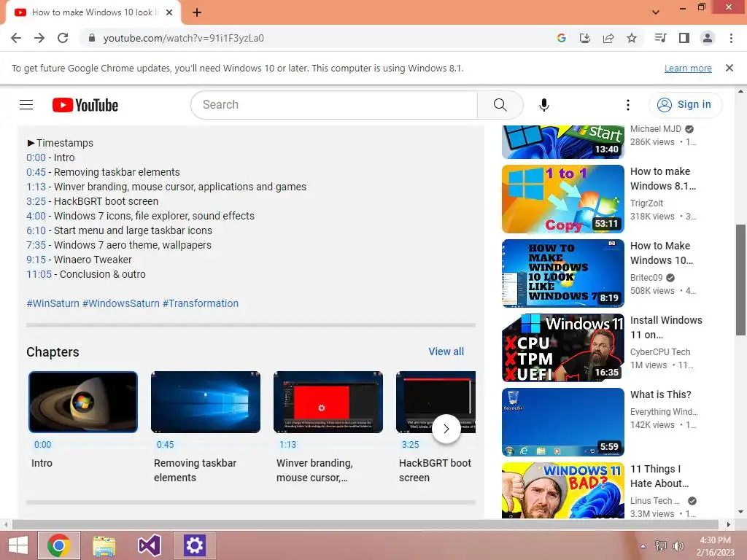The image size is (747, 560).
Task: Jump to 9:15 Winaero Tweaker timestamp
Action: pos(36,260)
